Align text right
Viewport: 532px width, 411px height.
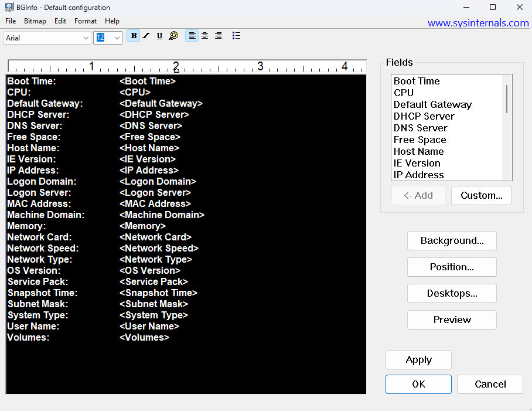[x=218, y=36]
